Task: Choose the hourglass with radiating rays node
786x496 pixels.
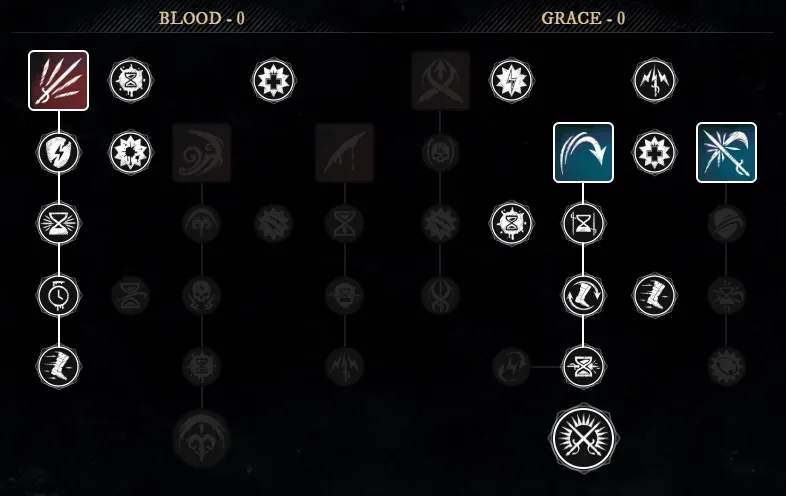Action: click(59, 223)
